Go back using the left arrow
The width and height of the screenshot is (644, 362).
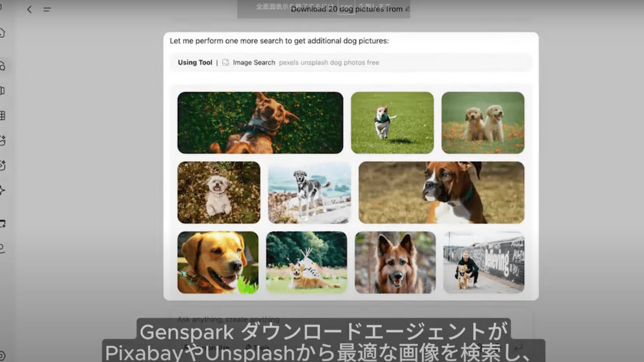[29, 9]
